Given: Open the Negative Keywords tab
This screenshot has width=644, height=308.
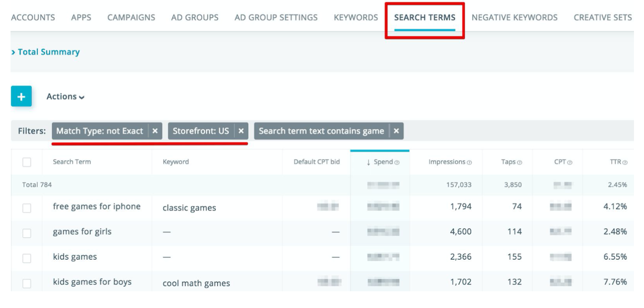Looking at the screenshot, I should pyautogui.click(x=514, y=18).
